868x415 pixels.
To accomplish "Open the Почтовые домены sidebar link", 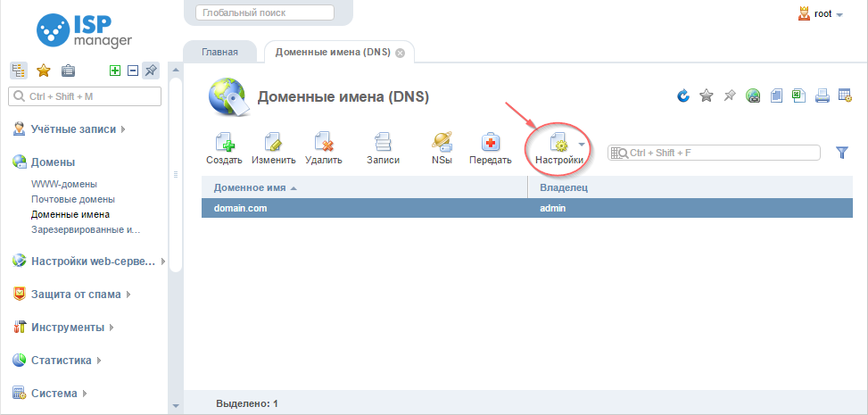I will pos(72,199).
